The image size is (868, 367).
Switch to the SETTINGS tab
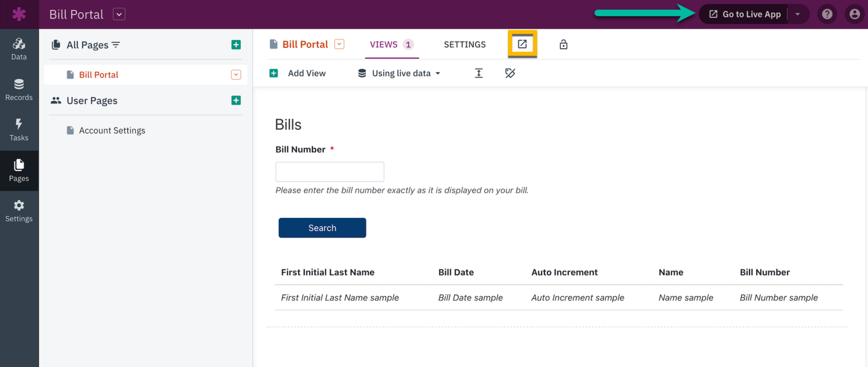[465, 44]
